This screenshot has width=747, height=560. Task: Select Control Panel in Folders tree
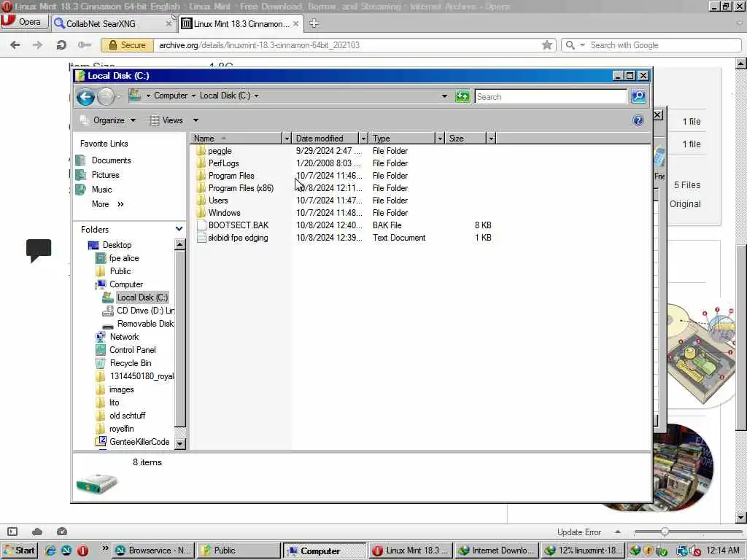(x=133, y=350)
